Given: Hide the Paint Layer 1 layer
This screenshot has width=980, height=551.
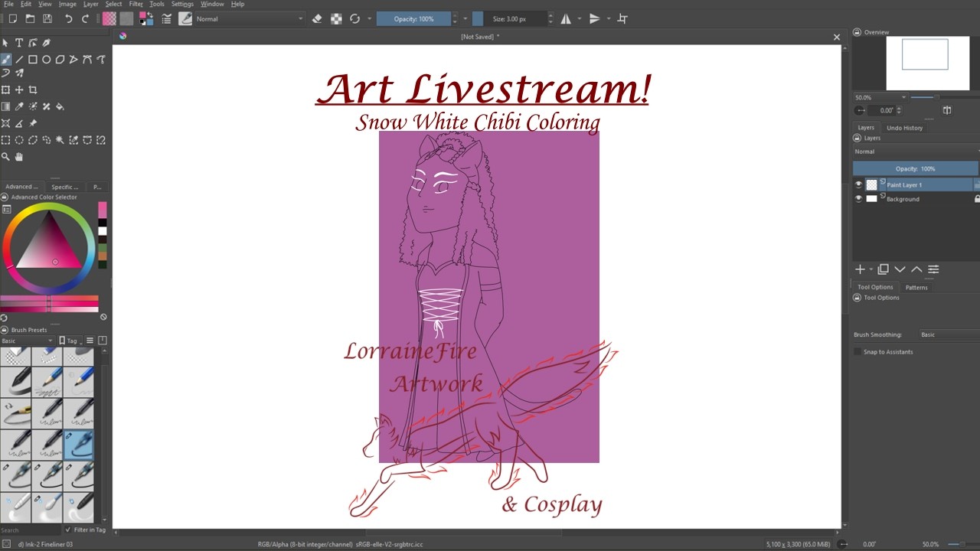Looking at the screenshot, I should tap(858, 184).
